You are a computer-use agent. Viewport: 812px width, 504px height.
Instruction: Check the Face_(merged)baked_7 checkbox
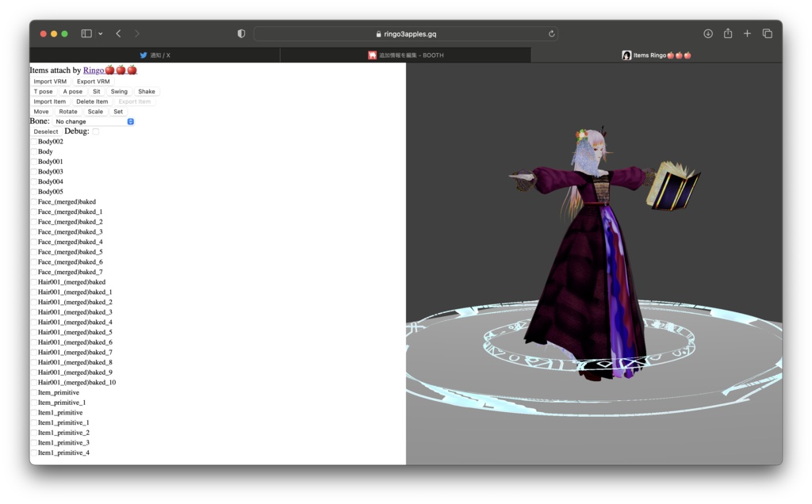point(33,272)
